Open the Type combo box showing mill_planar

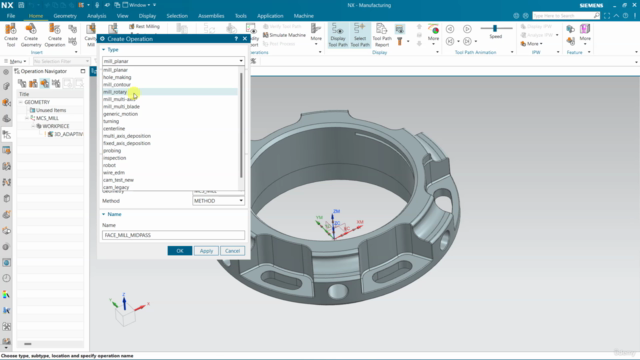point(173,61)
